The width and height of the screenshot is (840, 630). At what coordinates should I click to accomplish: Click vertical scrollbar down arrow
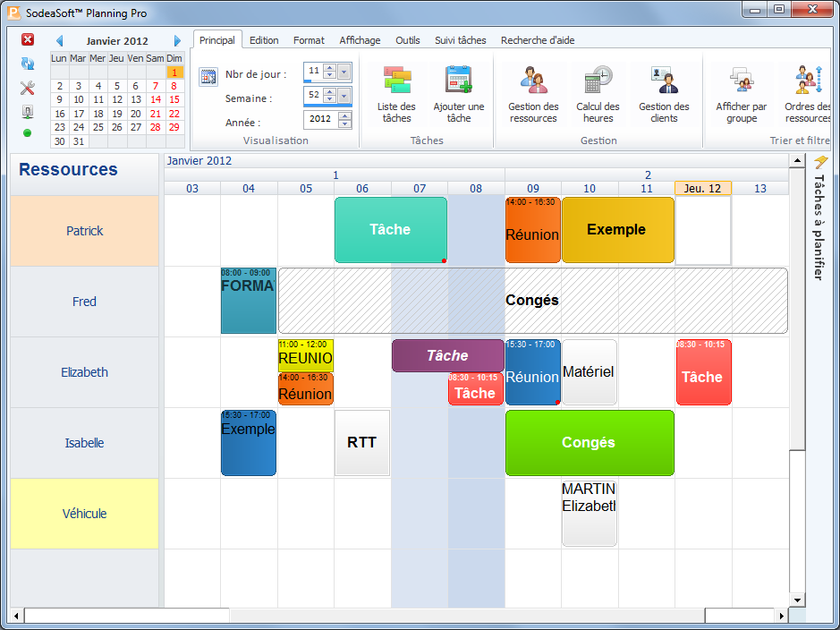797,600
